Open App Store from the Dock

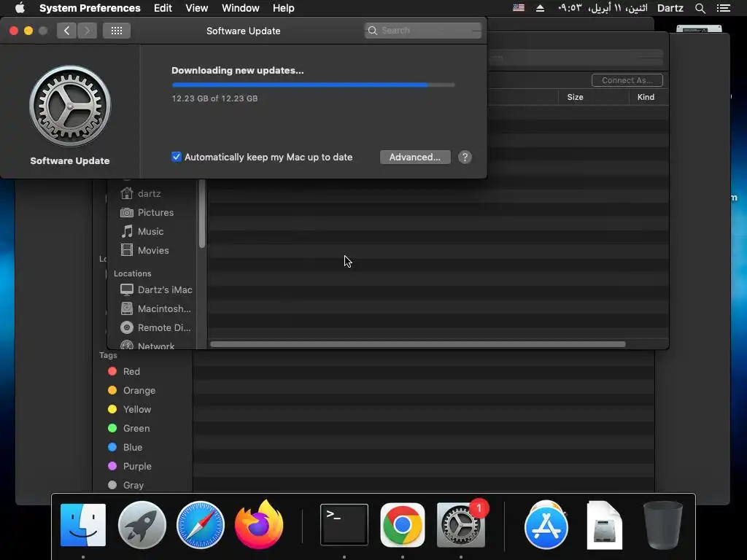pos(546,525)
